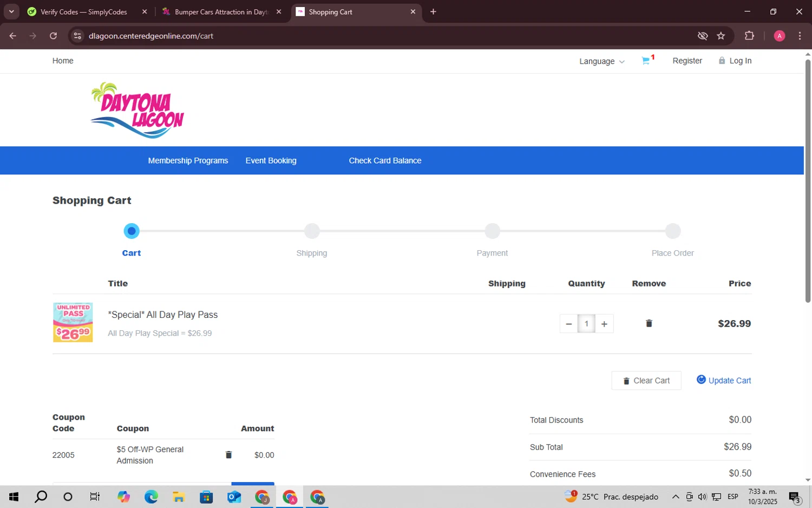
Task: Select the $26.99 price text
Action: pyautogui.click(x=734, y=323)
